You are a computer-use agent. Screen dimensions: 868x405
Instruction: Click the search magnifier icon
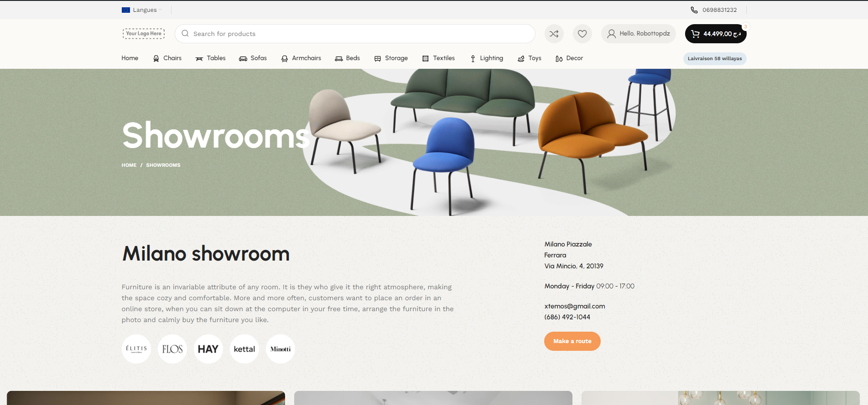coord(185,33)
